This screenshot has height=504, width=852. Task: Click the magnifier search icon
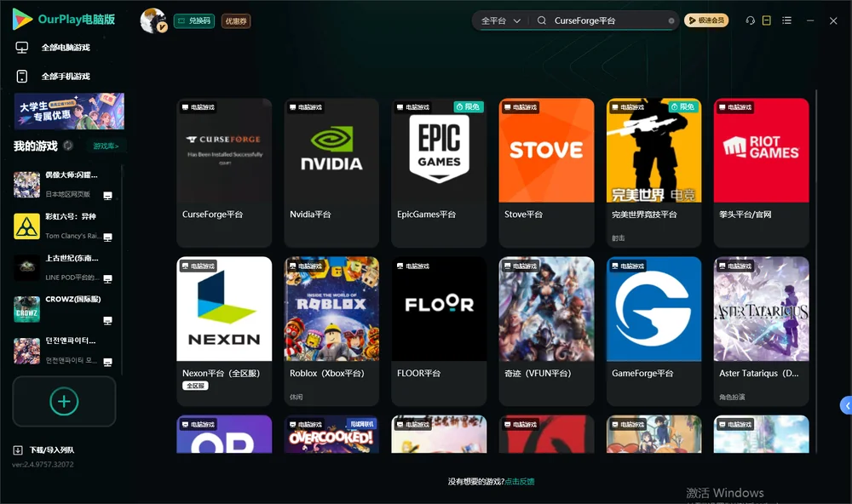[542, 20]
